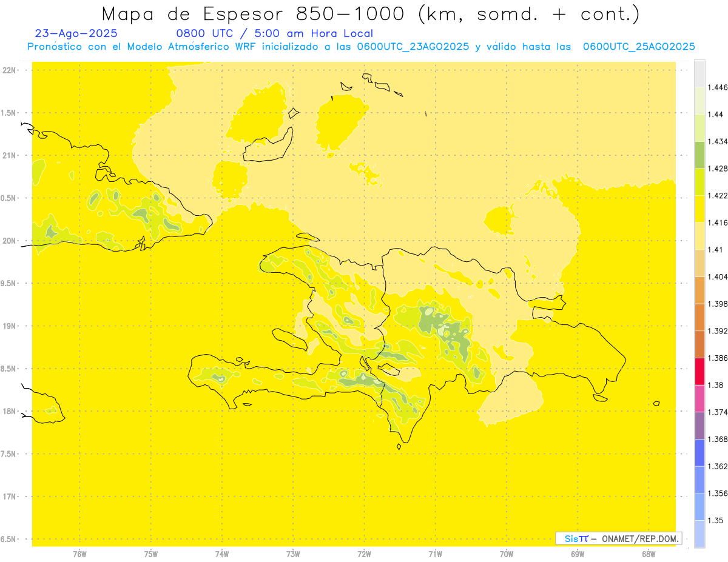Click the gray swatch atop the color scale
Image resolution: width=728 pixels, height=562 pixels.
699,74
